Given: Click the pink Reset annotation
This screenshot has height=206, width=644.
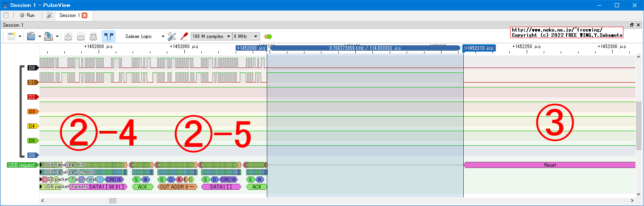Looking at the screenshot, I should coord(549,165).
